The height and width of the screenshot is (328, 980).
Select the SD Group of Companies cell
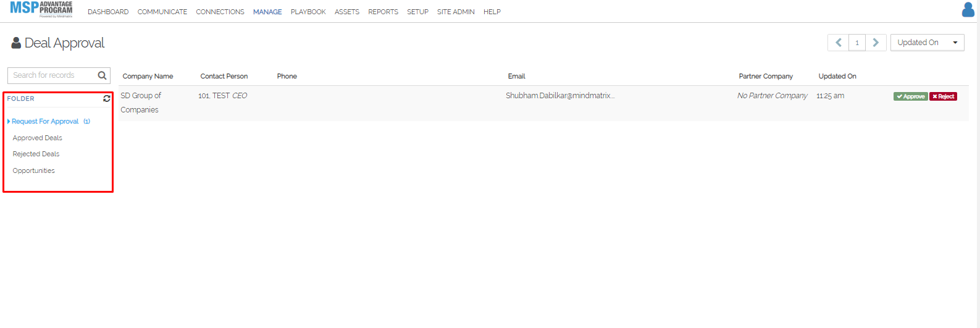tap(141, 103)
